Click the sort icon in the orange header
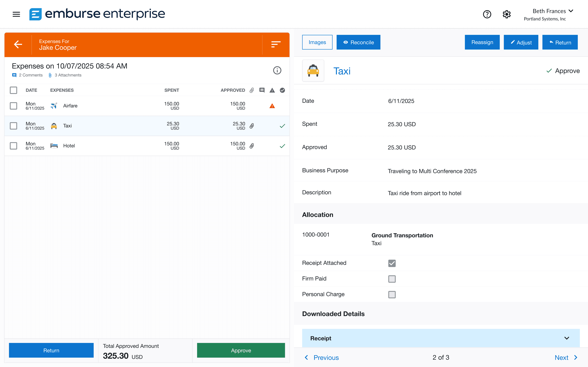This screenshot has height=367, width=588. point(275,45)
